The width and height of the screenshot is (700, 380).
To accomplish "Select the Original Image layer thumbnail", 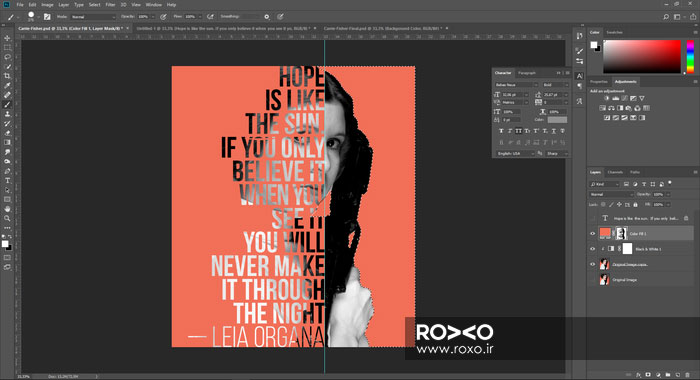I will tap(604, 280).
